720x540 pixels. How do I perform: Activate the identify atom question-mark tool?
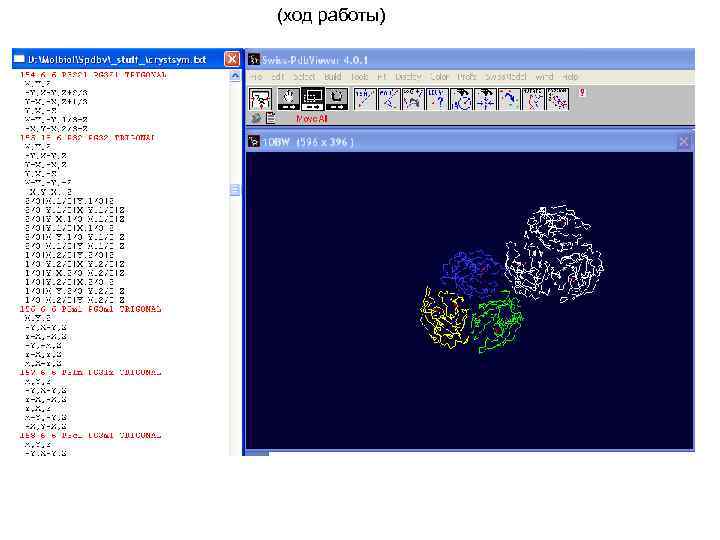tap(437, 99)
